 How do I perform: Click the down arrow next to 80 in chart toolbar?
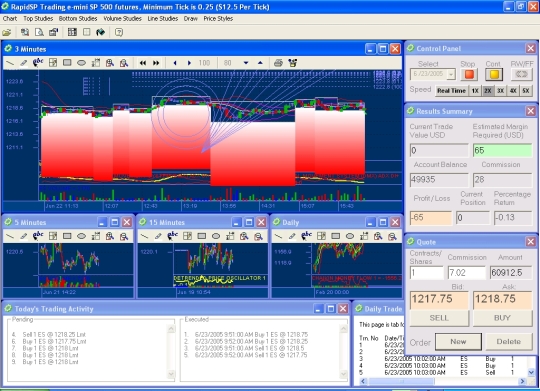pos(246,63)
